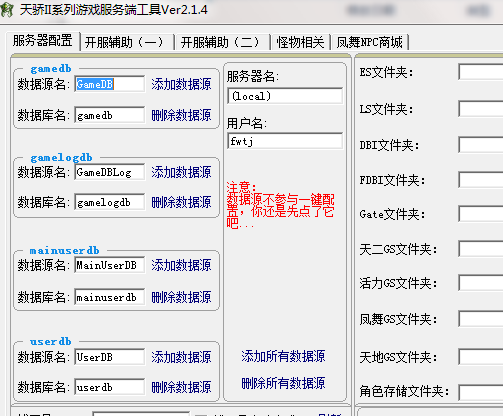Delete data source for mainuserdb
The image size is (503, 416).
pyautogui.click(x=181, y=297)
